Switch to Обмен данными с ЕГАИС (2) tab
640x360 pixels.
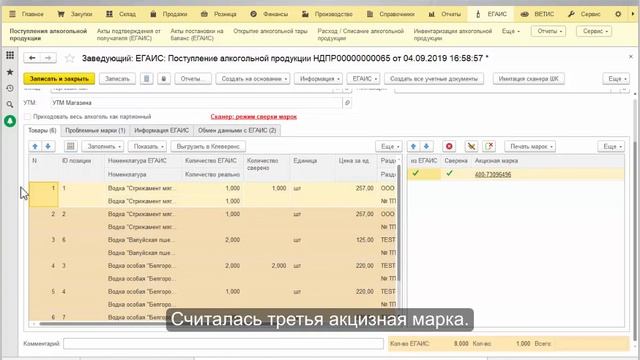tap(237, 131)
